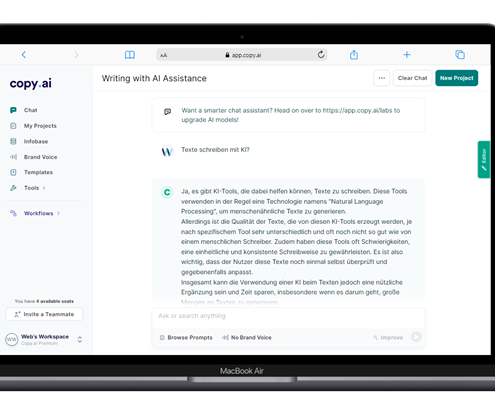Click the browser forward arrow

tap(76, 55)
